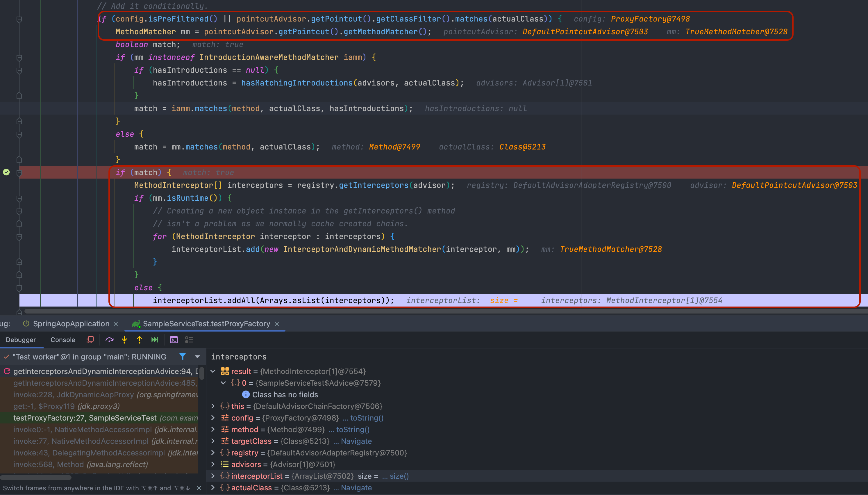The width and height of the screenshot is (868, 495).
Task: Click the frames filter funnel icon
Action: coord(183,356)
